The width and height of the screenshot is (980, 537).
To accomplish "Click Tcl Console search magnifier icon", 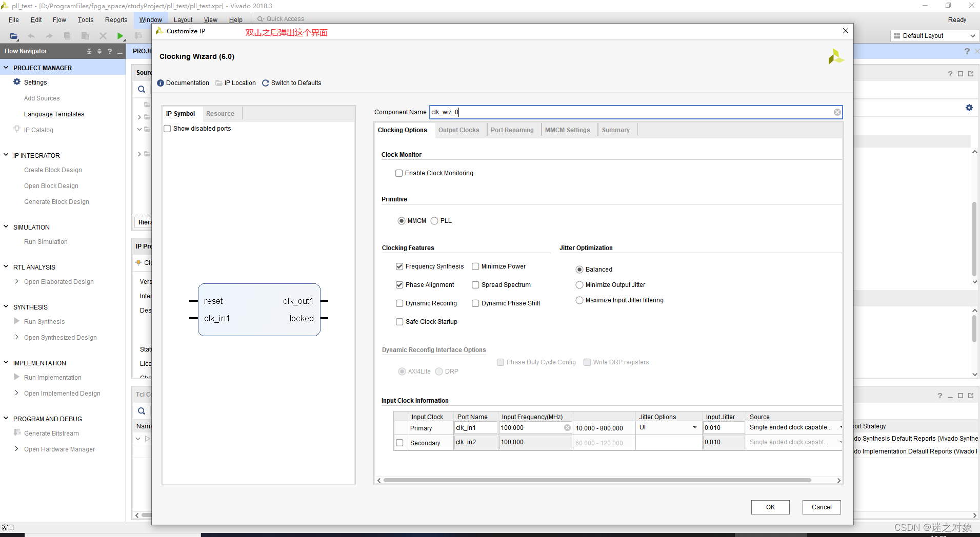I will click(142, 411).
